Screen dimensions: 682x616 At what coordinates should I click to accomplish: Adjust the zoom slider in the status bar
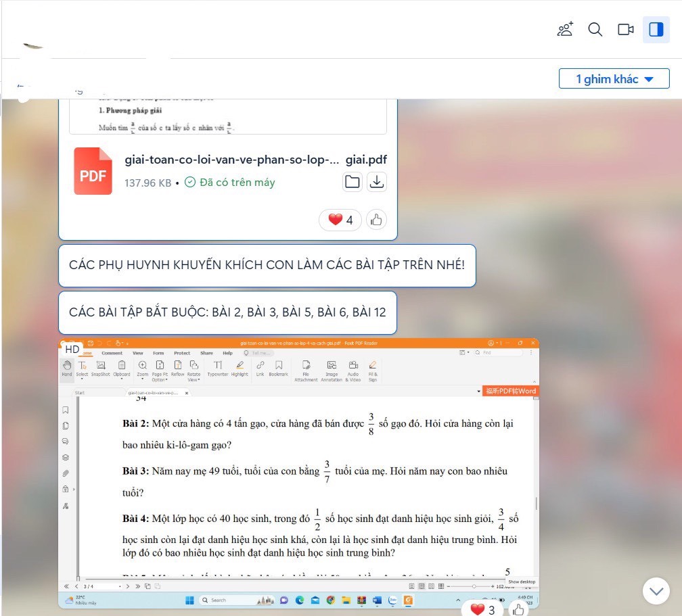tap(473, 586)
